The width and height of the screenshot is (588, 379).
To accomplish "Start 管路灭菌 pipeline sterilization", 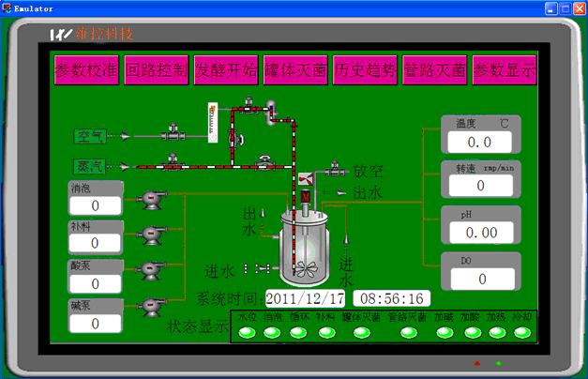I will 434,70.
